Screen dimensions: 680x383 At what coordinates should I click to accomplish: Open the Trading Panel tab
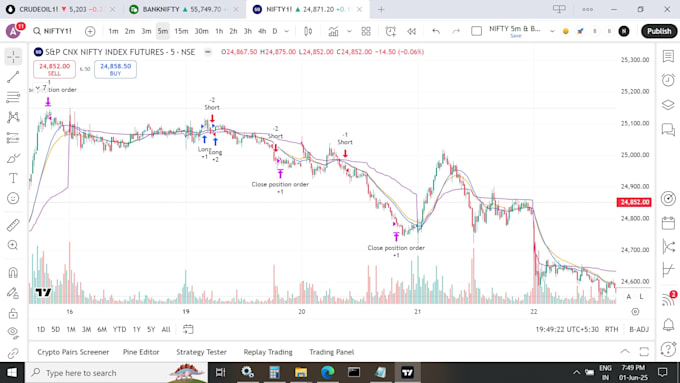tap(331, 352)
